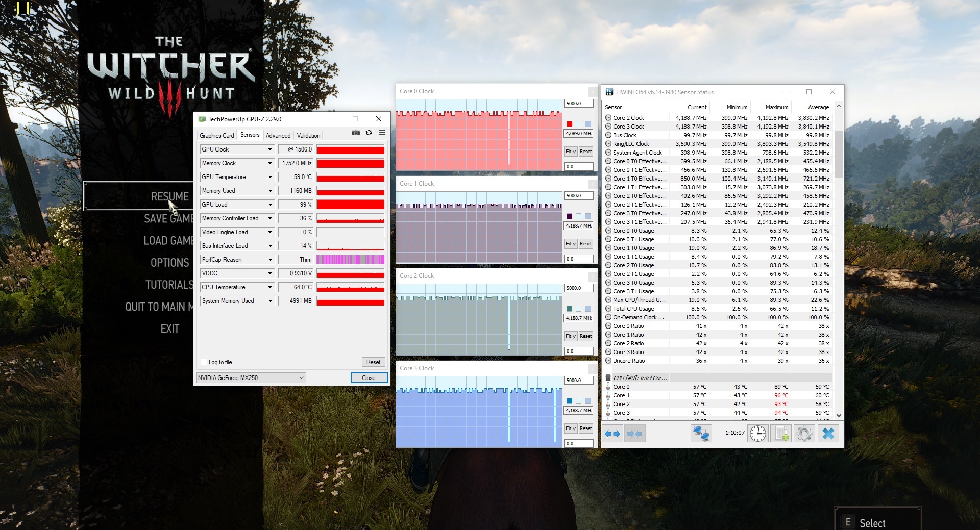Open the GPU Load sensor dropdown
This screenshot has width=980, height=530.
[270, 205]
